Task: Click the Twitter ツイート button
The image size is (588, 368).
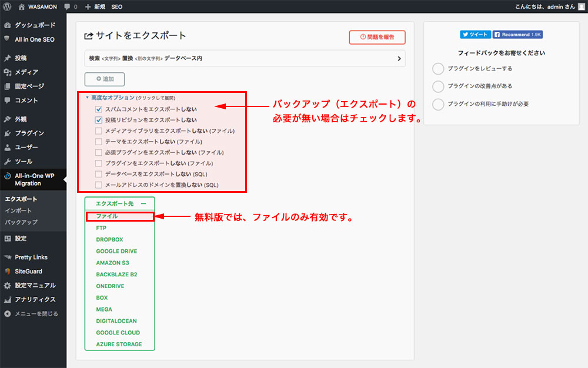Action: point(475,35)
